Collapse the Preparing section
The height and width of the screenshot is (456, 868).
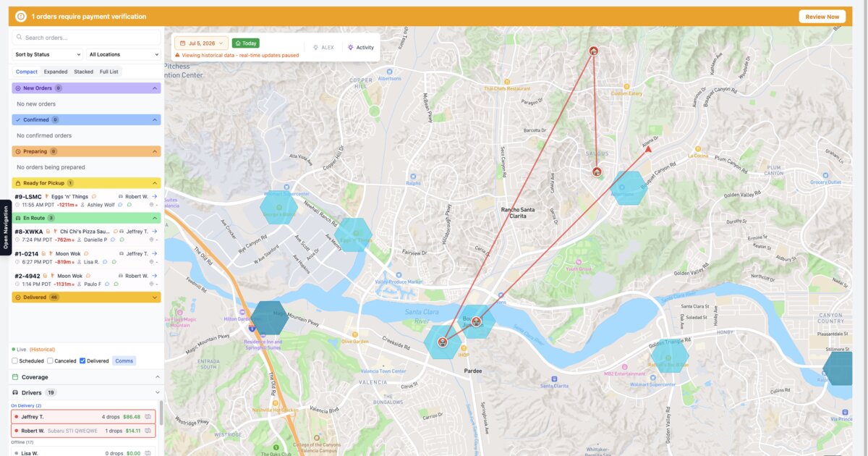click(x=155, y=151)
